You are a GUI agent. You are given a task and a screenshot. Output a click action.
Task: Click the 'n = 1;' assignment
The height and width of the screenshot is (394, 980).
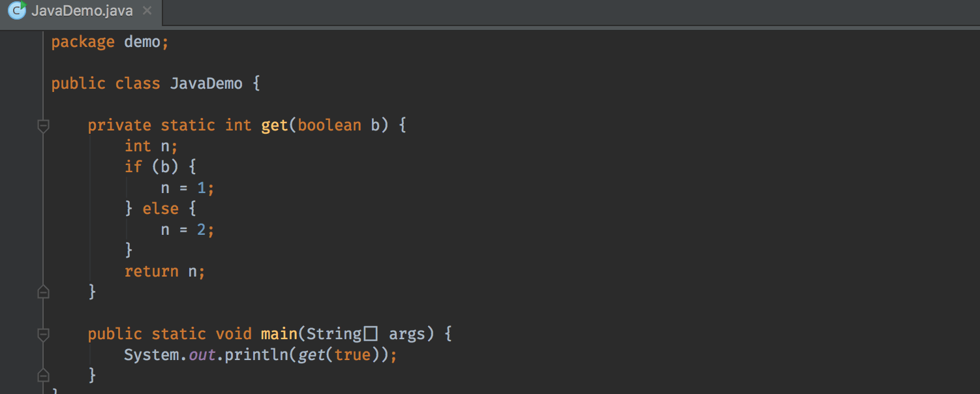pos(188,189)
